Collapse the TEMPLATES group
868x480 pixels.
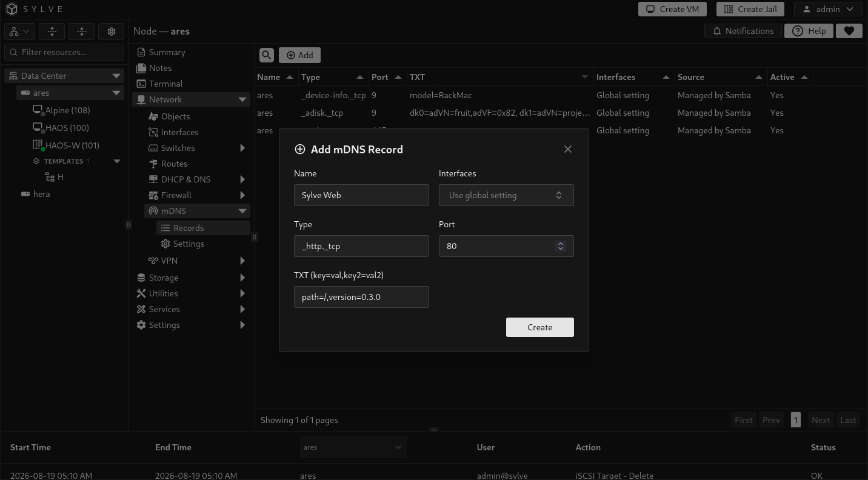[117, 161]
